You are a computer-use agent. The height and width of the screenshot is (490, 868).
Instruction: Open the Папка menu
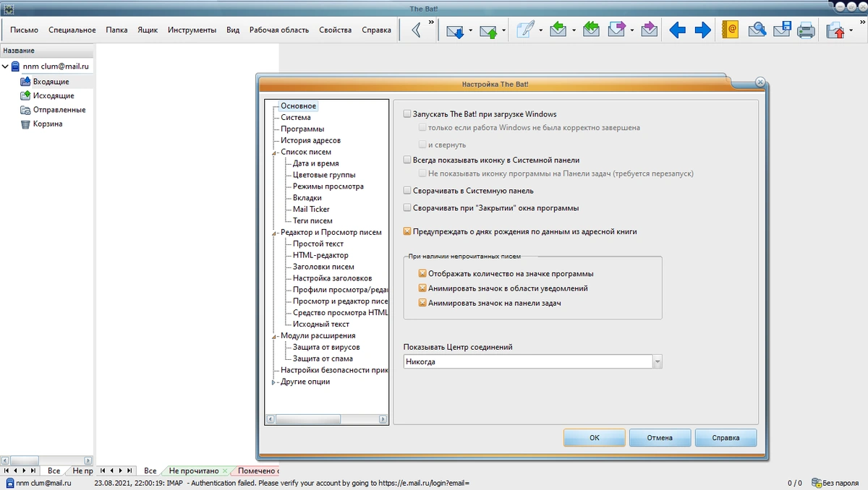(116, 30)
